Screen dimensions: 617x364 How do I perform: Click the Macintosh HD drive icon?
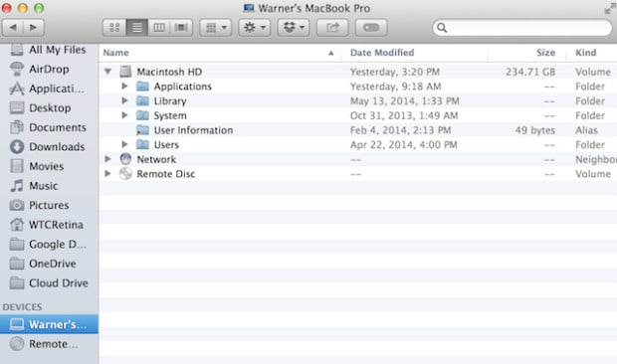pos(125,72)
